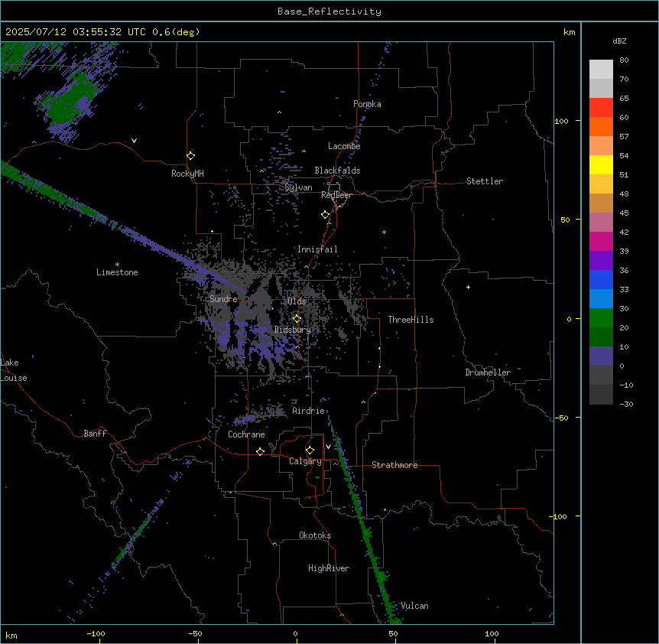Click the white asterisk marker east of Innisfail
Screen dimensions: 659x644
tap(384, 232)
